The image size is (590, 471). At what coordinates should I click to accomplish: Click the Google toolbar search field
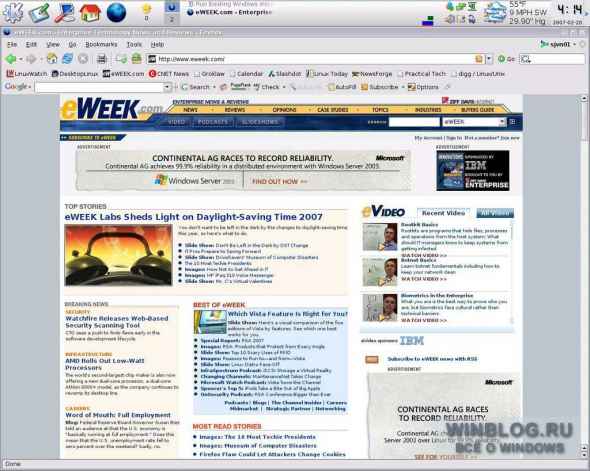pos(99,87)
